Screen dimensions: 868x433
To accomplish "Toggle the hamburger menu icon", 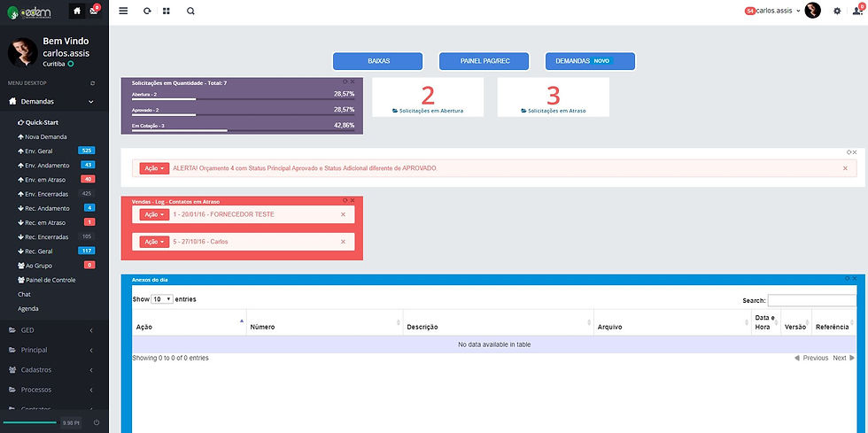I will [x=123, y=11].
